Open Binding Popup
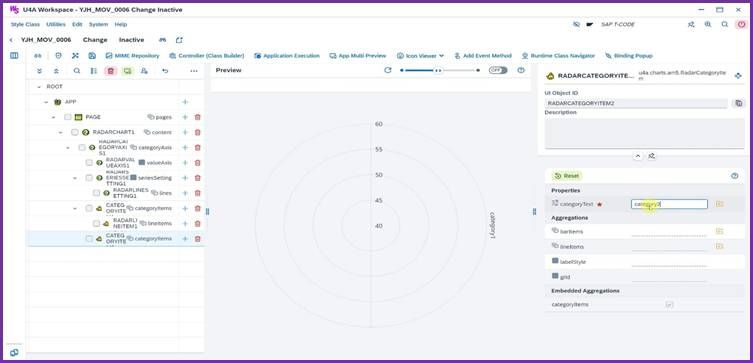The height and width of the screenshot is (363, 753). pyautogui.click(x=629, y=56)
